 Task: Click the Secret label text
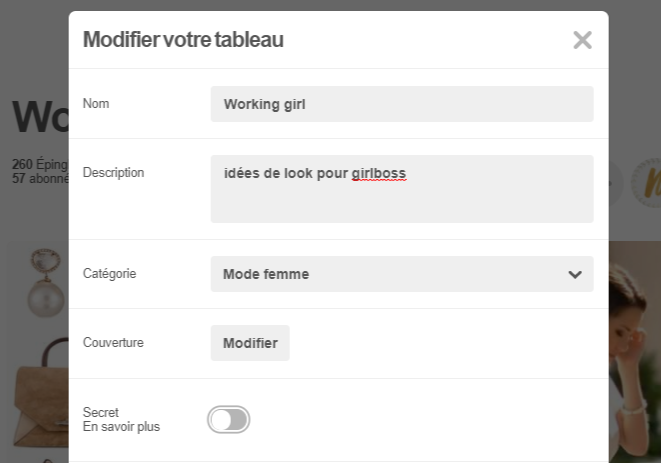pos(101,412)
